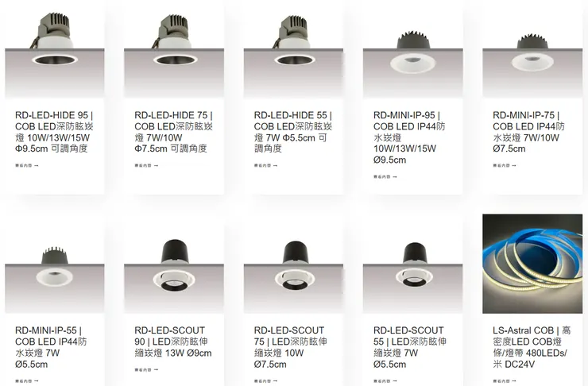Click read-more arrow under RD-MINI-IP-95
Screen dimensions: 588x386
click(385, 176)
